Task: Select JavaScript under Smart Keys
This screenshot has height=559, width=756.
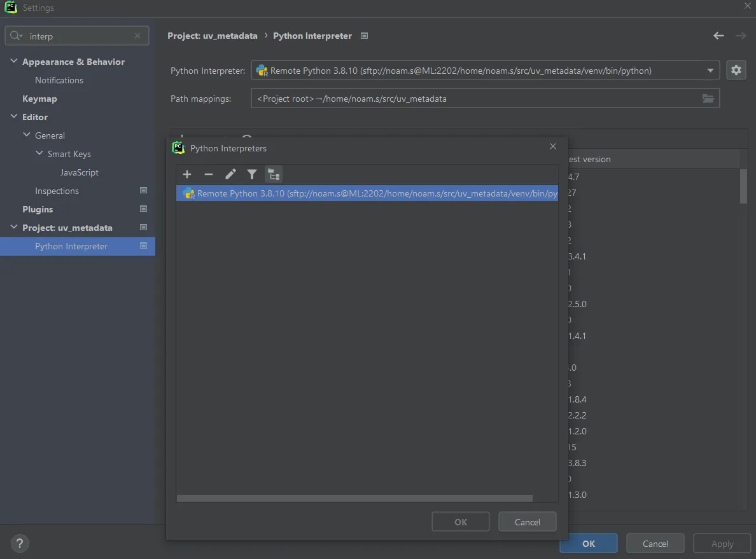Action: tap(79, 172)
